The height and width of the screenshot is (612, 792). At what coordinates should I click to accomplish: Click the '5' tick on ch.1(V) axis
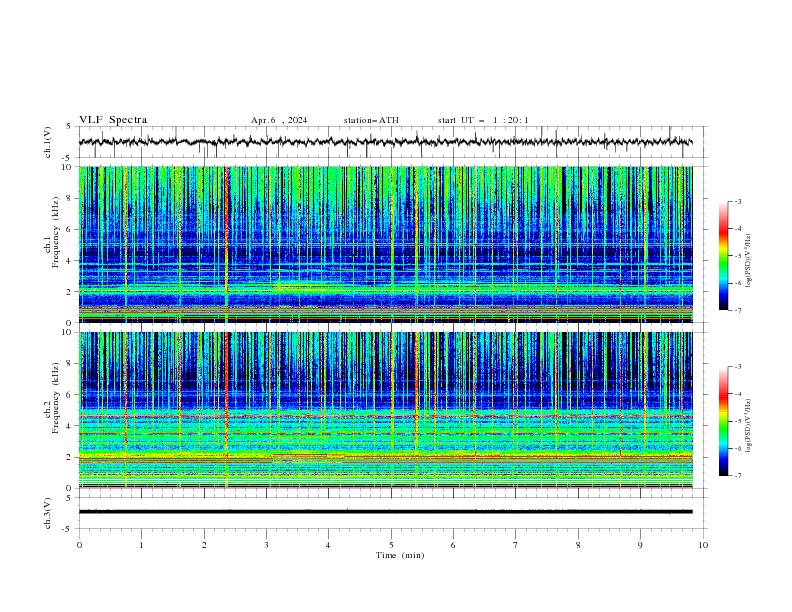pos(69,126)
